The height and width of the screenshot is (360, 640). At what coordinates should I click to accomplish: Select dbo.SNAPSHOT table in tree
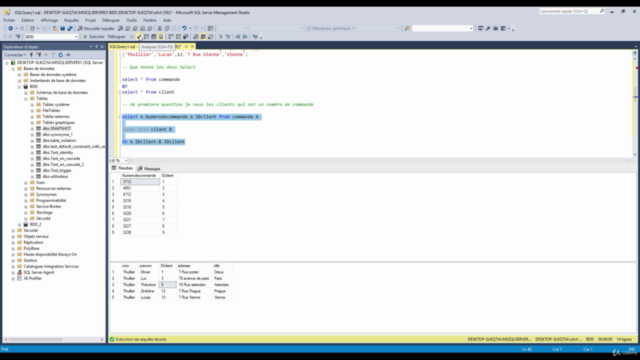click(x=57, y=129)
